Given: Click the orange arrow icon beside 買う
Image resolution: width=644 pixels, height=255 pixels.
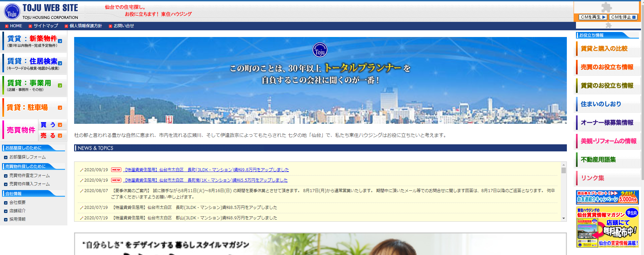Looking at the screenshot, I should tap(60, 125).
